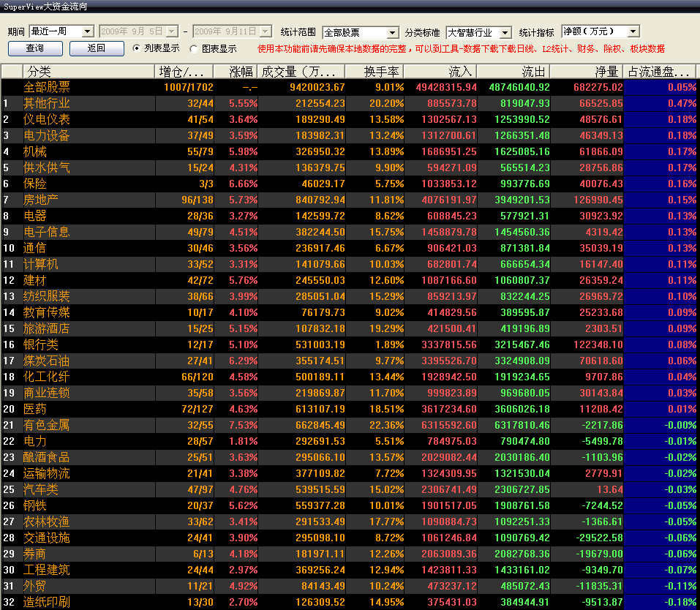
Task: Open the 分类标准 大智慧行业 dropdown
Action: pyautogui.click(x=505, y=33)
